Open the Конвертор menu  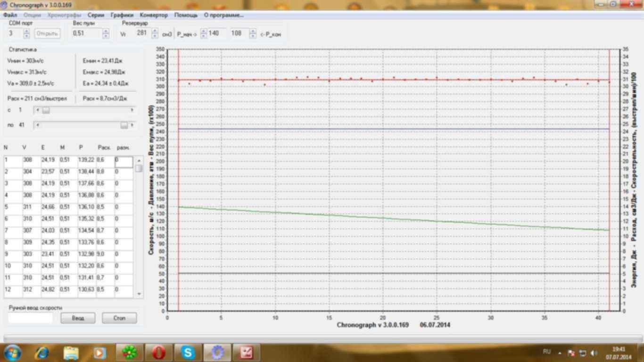pos(154,15)
